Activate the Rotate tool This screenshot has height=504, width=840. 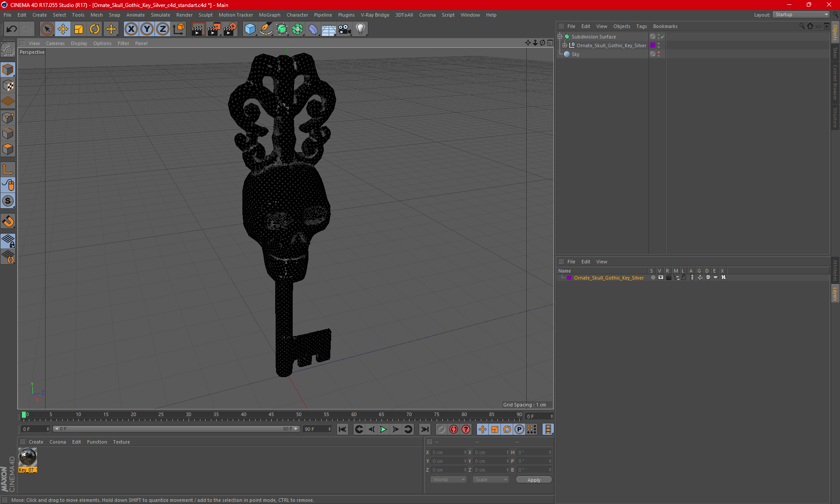94,29
